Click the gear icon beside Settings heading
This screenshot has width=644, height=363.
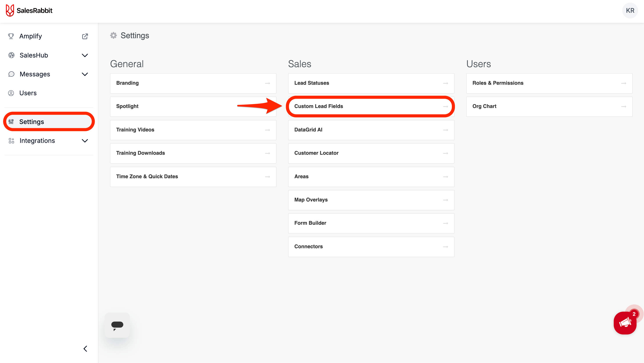click(113, 35)
